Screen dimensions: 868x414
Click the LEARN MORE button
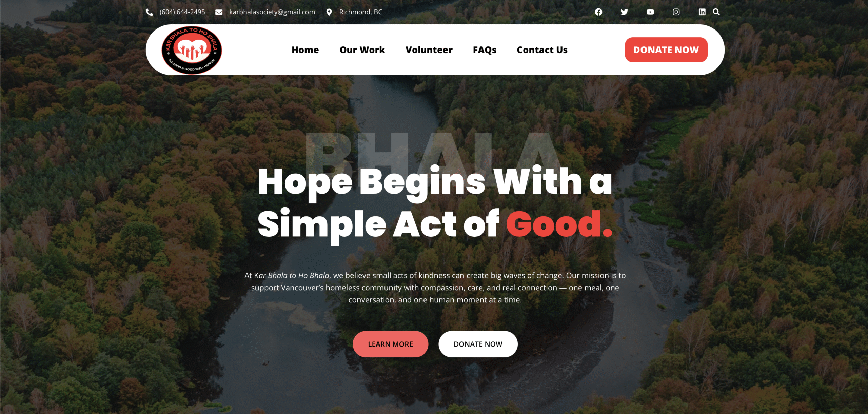click(x=390, y=344)
